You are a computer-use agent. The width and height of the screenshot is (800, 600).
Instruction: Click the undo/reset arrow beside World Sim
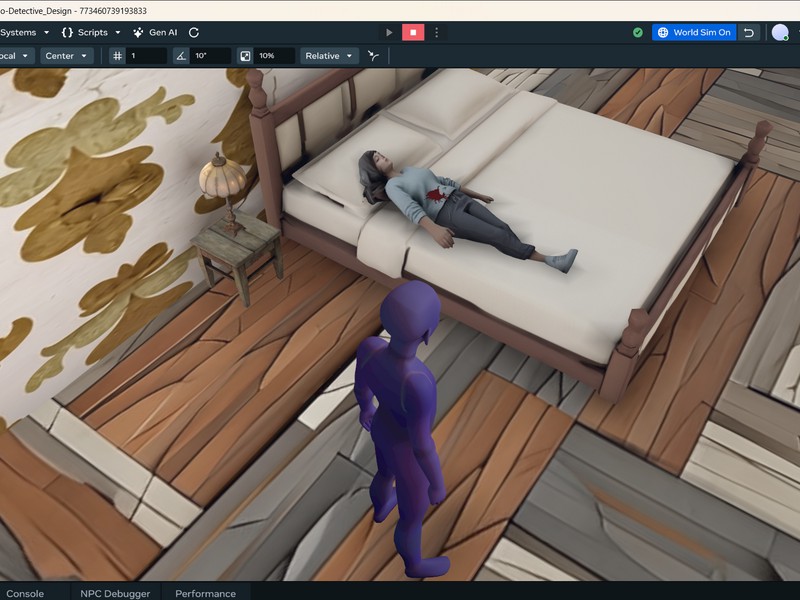point(749,33)
